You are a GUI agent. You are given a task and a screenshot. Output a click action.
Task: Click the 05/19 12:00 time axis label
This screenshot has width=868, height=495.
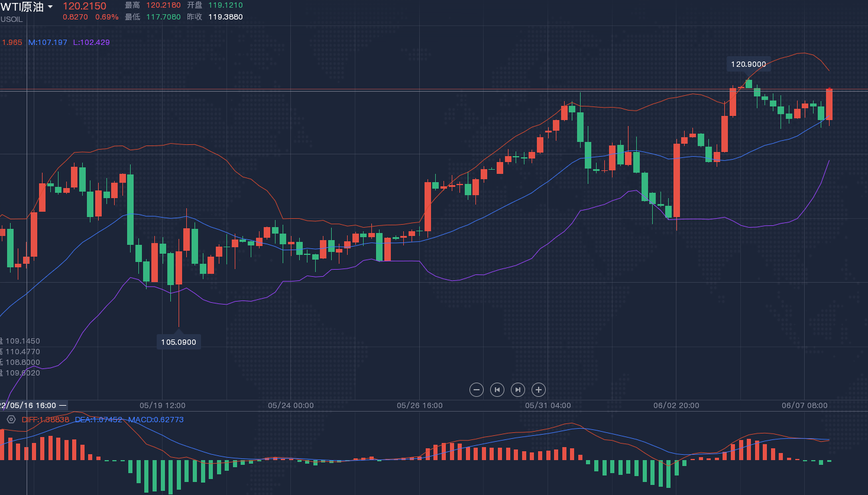[163, 406]
